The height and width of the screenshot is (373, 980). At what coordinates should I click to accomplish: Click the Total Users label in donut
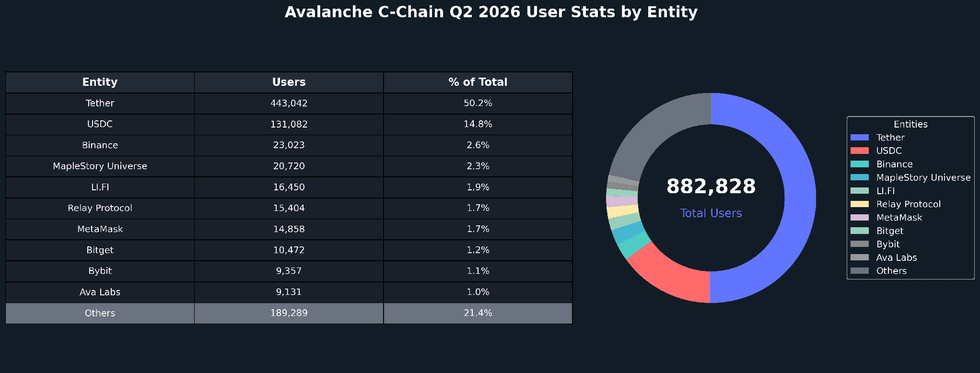[x=711, y=213]
